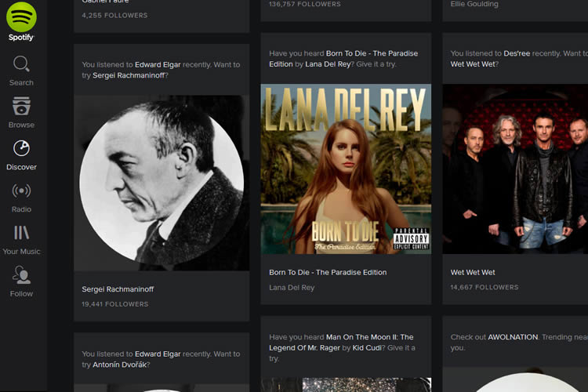Open the Follow icon in sidebar
Image resolution: width=588 pixels, height=392 pixels.
[x=21, y=275]
